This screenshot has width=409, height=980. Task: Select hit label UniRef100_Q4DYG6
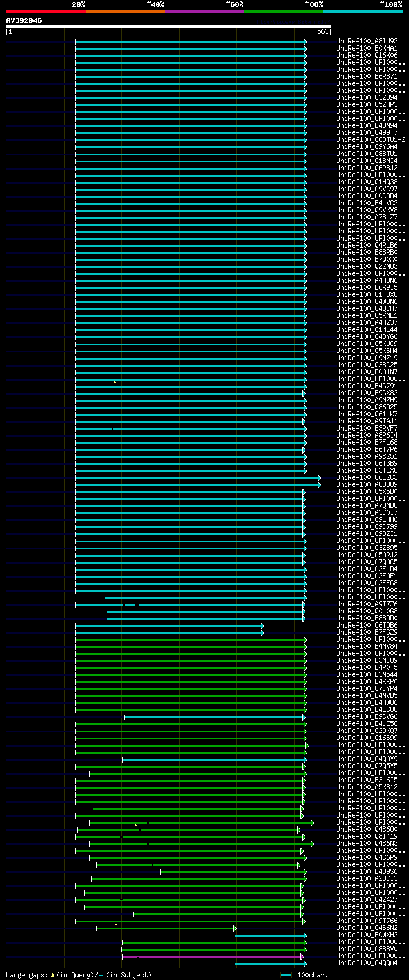tap(367, 336)
